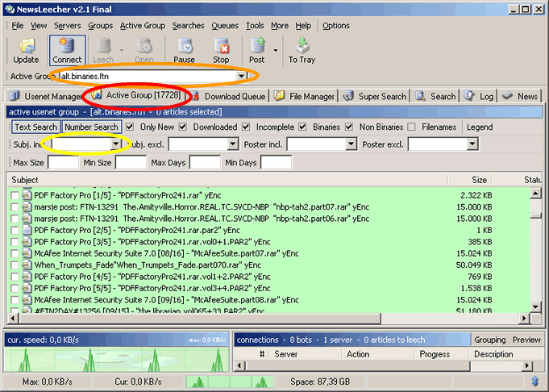This screenshot has width=549, height=392.
Task: Toggle the Non Binaries checkbox
Action: coord(349,127)
